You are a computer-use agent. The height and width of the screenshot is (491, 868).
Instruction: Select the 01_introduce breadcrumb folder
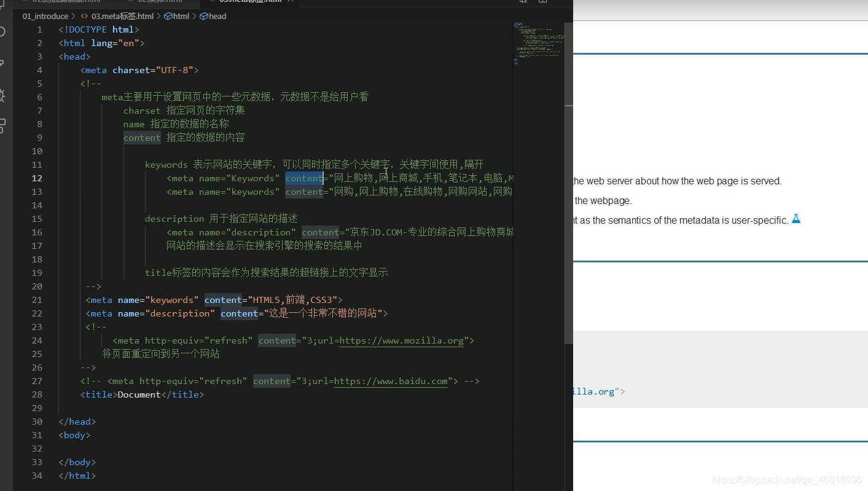[45, 17]
